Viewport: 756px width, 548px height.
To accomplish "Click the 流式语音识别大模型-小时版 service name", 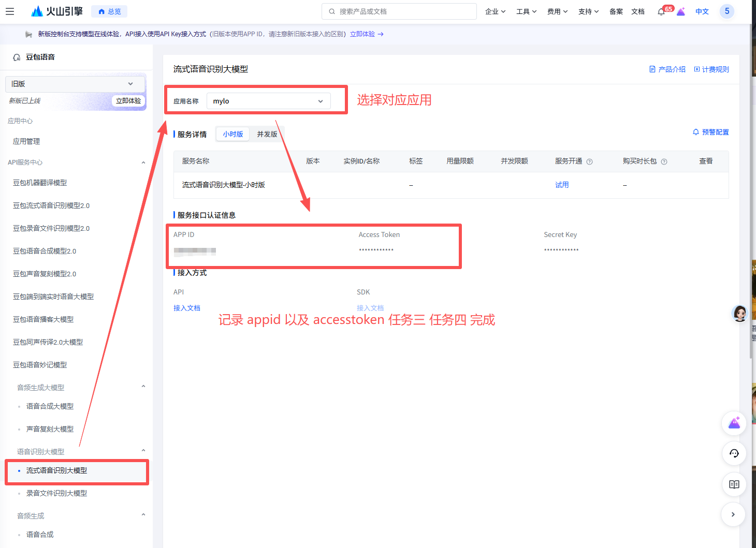I will [x=224, y=185].
